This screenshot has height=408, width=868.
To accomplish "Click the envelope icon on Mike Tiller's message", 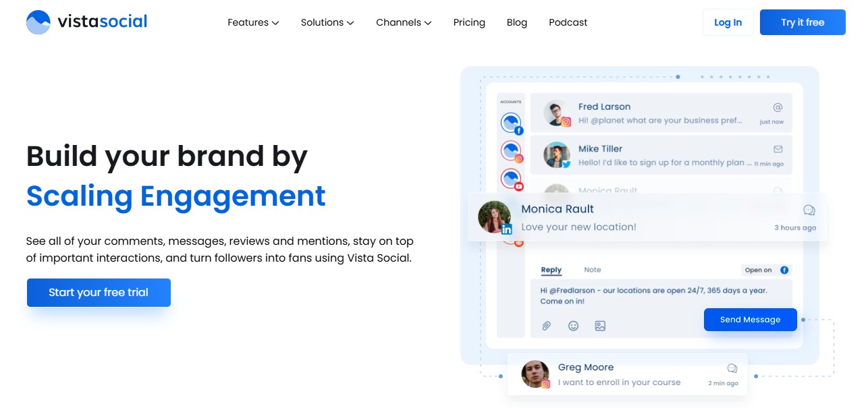I will point(778,149).
